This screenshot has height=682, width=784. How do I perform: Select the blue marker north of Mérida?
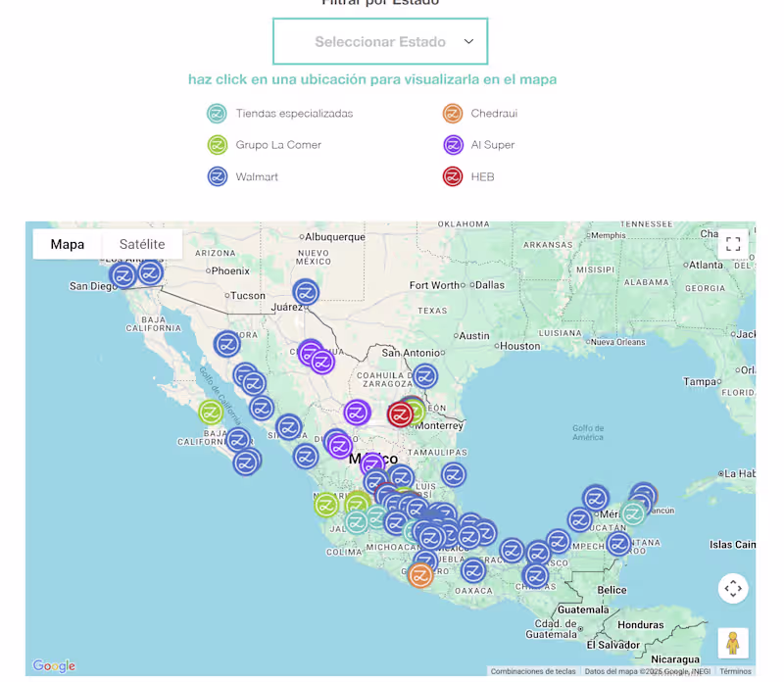point(595,499)
